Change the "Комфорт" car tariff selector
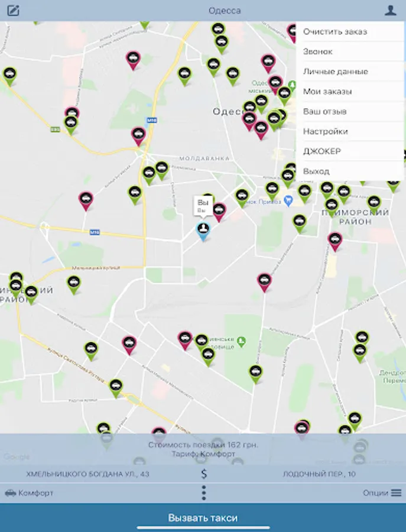The image size is (406, 532). click(x=29, y=493)
